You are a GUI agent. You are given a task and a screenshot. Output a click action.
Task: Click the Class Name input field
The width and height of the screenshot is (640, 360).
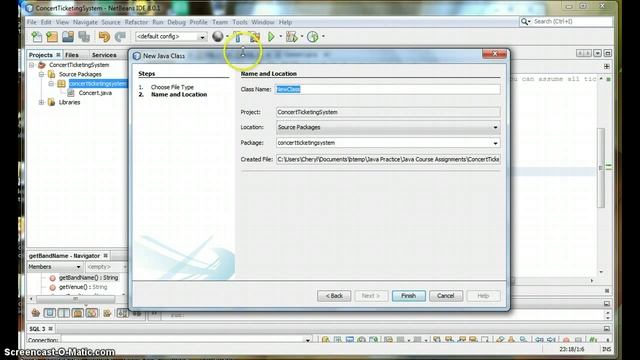[x=388, y=89]
